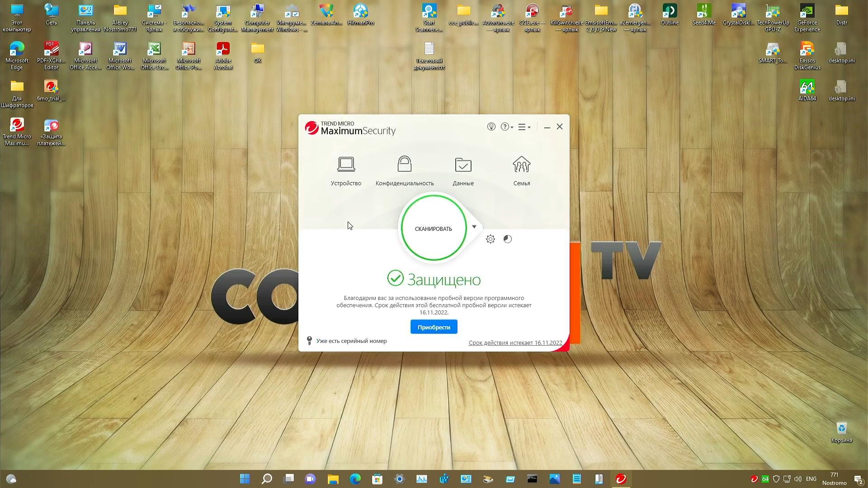Open the Конфиденциальность section
868x488 pixels.
click(x=405, y=171)
